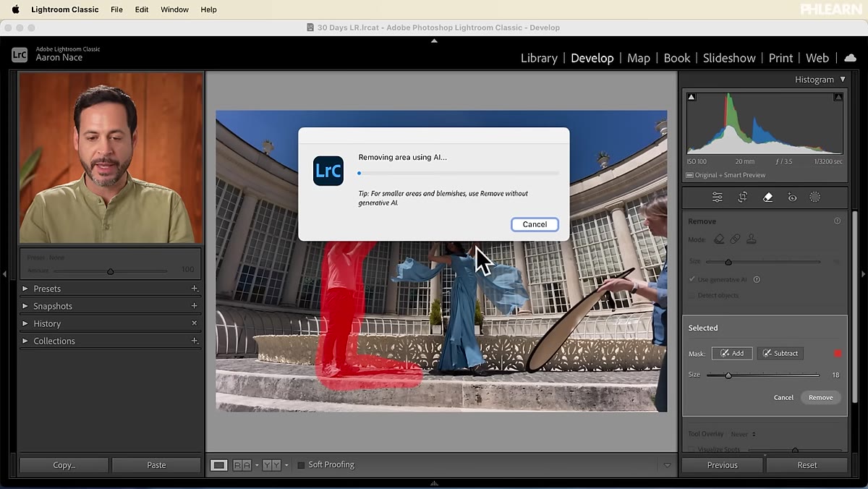Open dropdown arrow beside RA view icon

(x=256, y=465)
